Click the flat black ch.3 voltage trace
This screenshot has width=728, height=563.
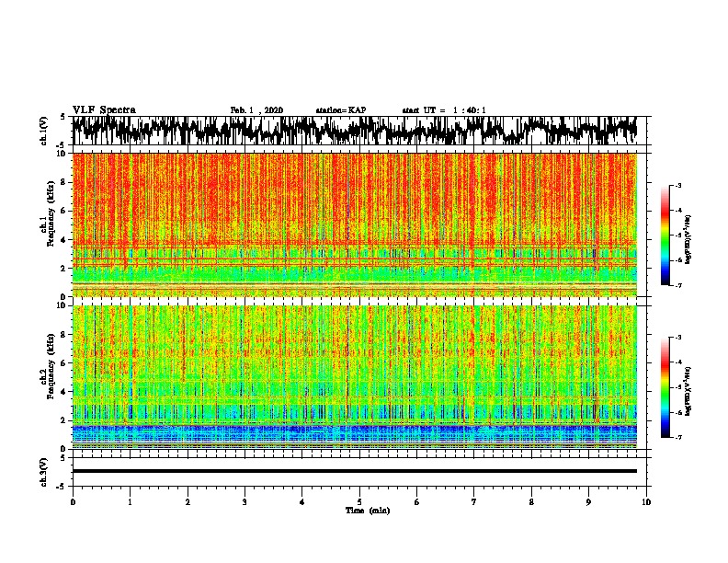[x=354, y=471]
